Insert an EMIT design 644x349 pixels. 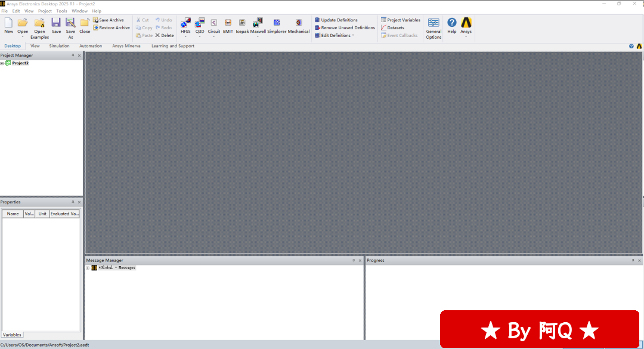tap(228, 26)
